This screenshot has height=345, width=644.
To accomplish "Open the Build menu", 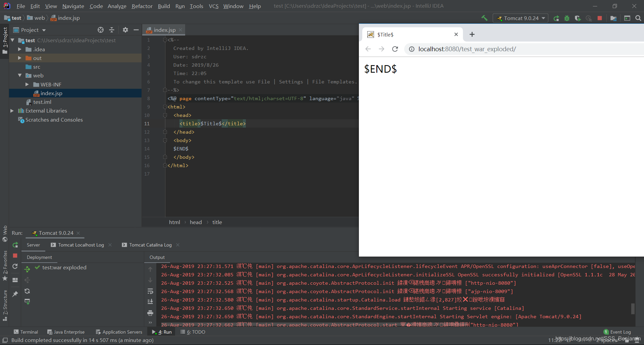I will [x=164, y=6].
